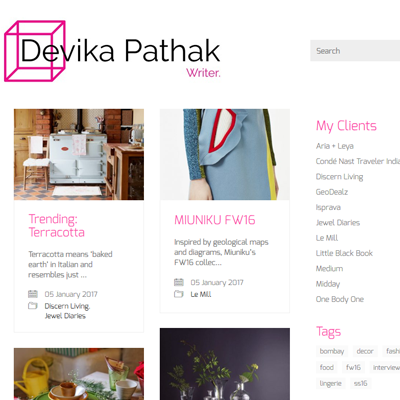Image resolution: width=400 pixels, height=400 pixels.
Task: Open Condé Nast Traveler India client link
Action: [x=358, y=161]
